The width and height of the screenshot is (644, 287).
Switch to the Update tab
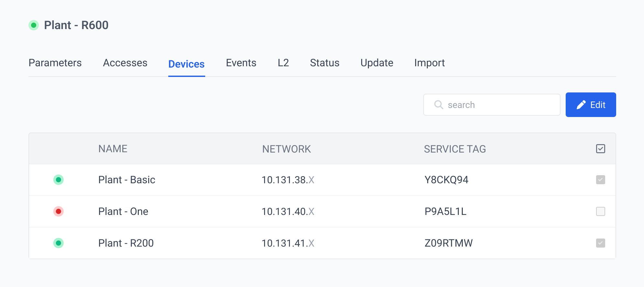click(377, 63)
